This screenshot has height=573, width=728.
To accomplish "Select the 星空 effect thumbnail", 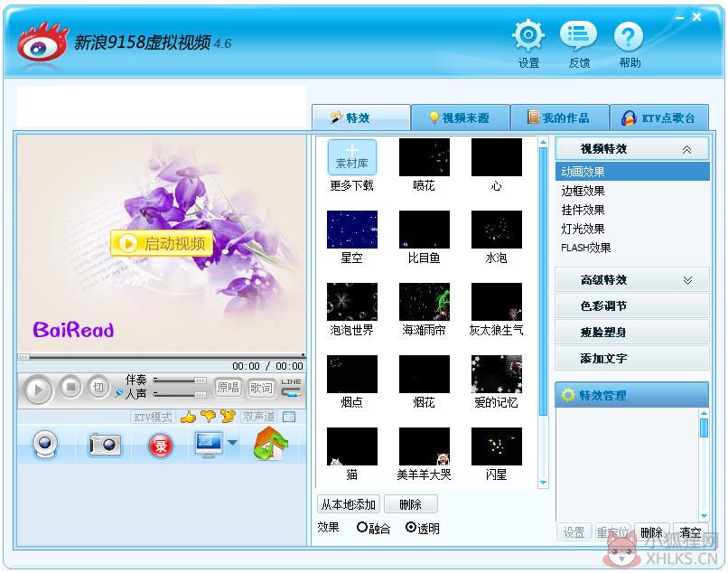I will tap(352, 230).
